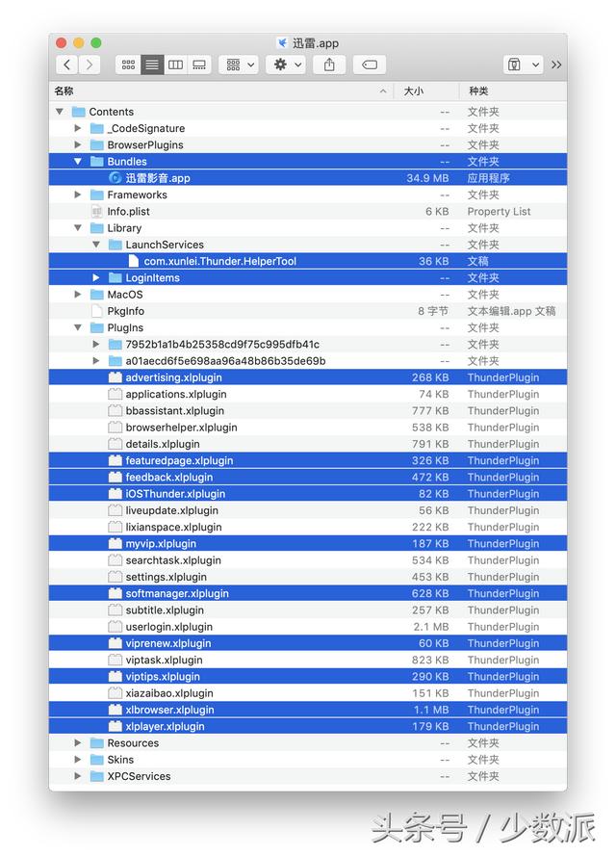Collapse the LaunchServices folder
Viewport: 616px width, 856px height.
coord(96,245)
